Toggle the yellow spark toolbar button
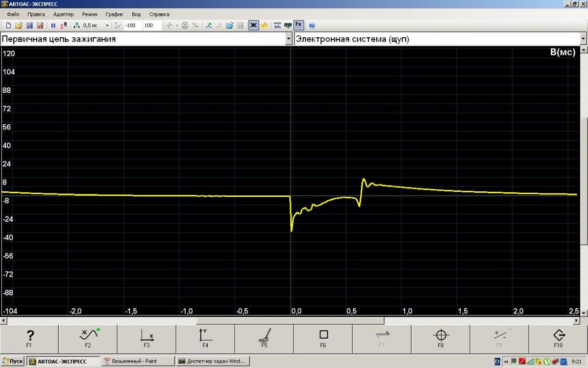Viewport: 588px width, 368px height. point(264,25)
